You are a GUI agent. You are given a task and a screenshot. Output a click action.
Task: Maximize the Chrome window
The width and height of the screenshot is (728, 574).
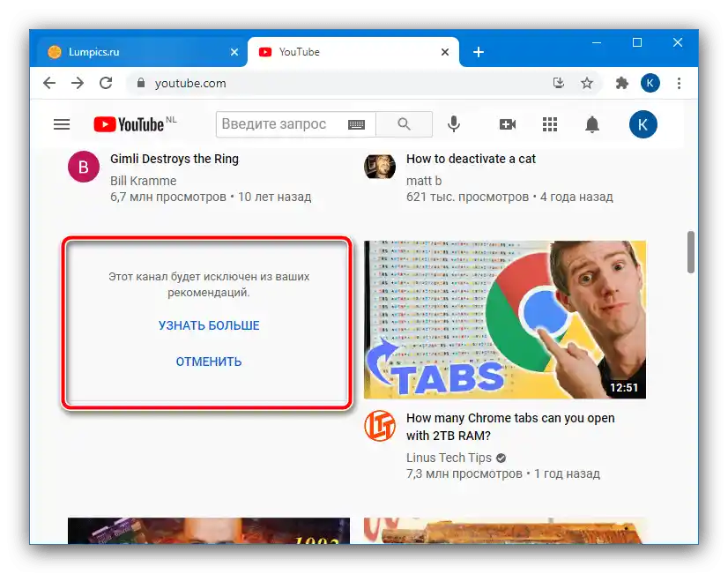point(637,42)
